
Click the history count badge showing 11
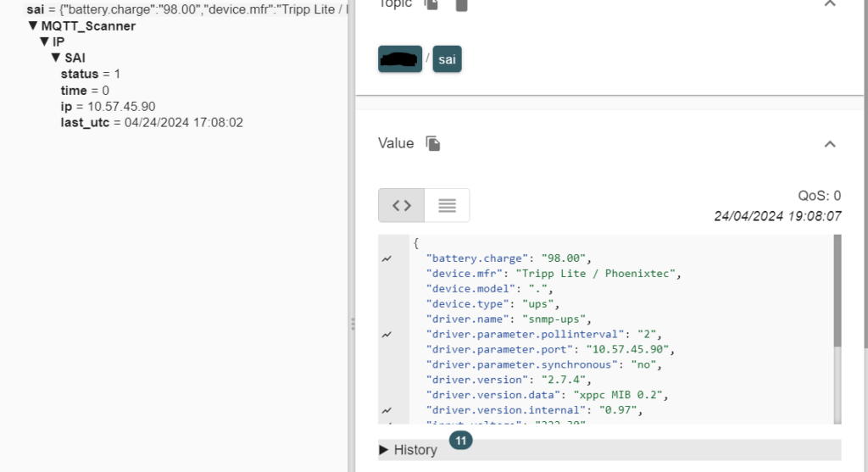tap(461, 441)
